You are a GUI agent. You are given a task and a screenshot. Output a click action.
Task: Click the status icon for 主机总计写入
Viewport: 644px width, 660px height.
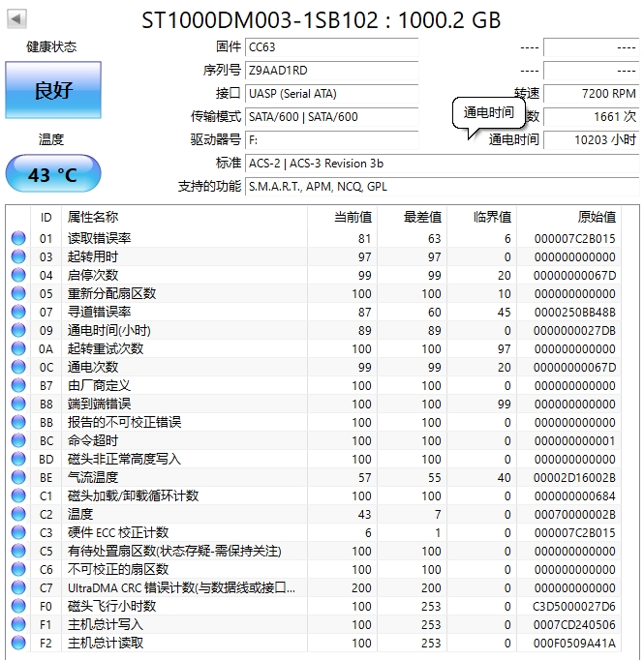(18, 624)
